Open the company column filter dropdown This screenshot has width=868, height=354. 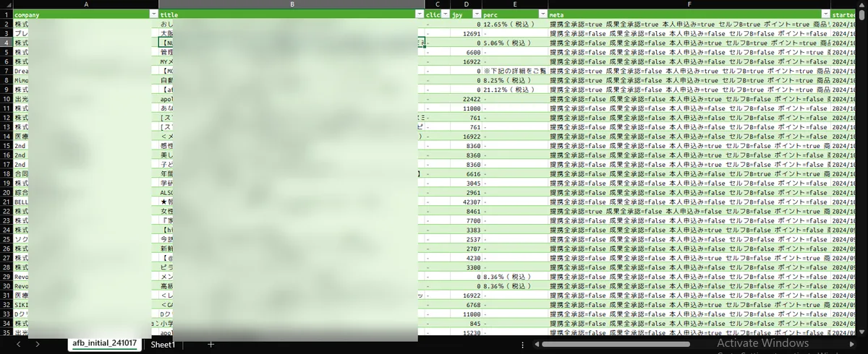153,14
